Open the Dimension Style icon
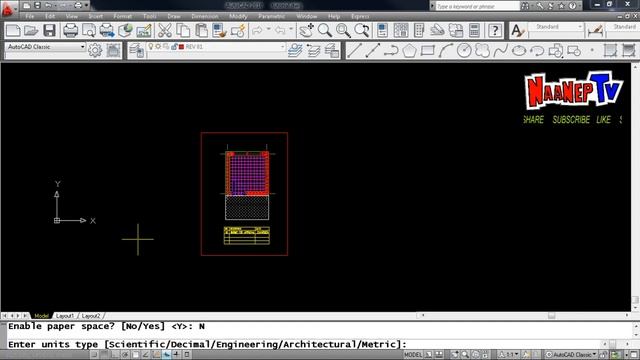 coord(596,31)
